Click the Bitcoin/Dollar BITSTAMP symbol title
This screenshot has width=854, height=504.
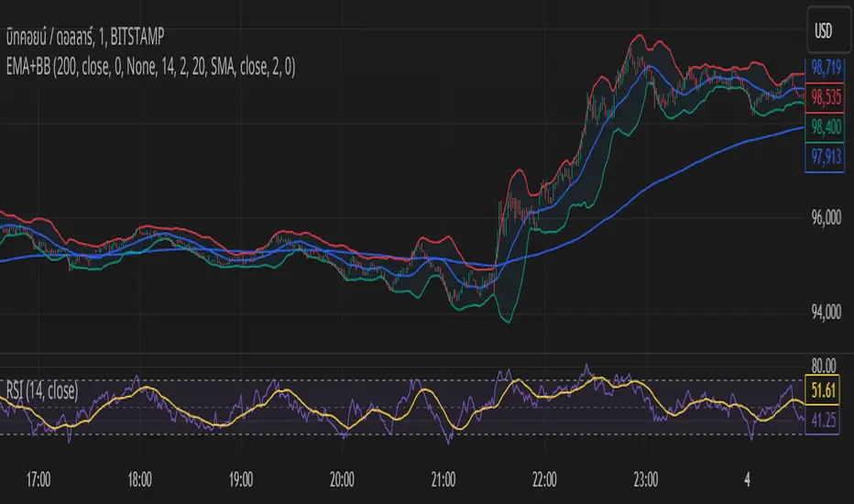coord(89,32)
